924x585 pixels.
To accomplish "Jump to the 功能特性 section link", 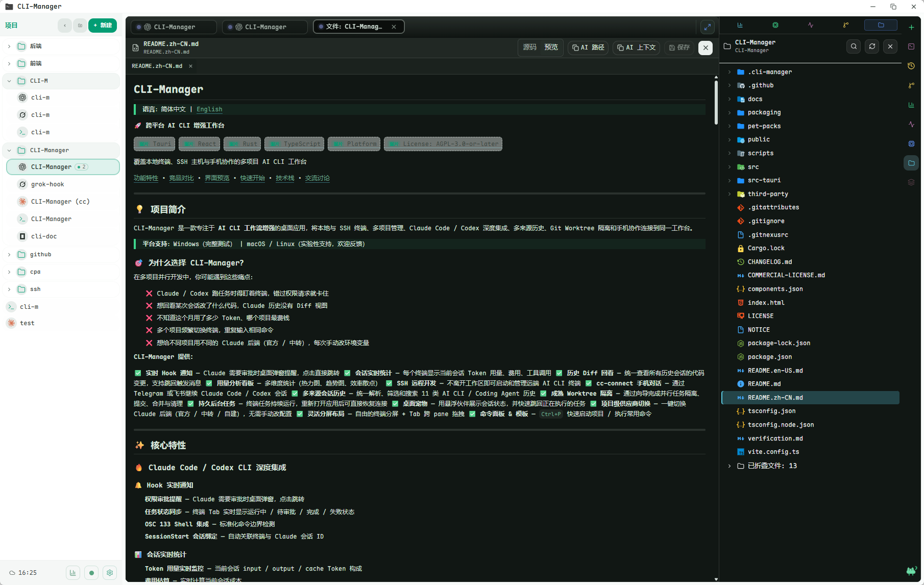I will click(x=146, y=178).
